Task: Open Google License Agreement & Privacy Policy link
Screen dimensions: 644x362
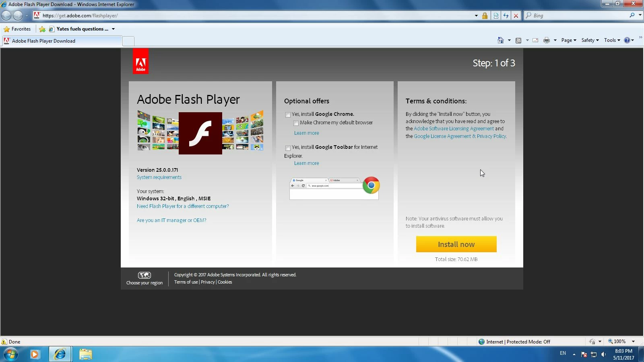Action: [x=460, y=136]
